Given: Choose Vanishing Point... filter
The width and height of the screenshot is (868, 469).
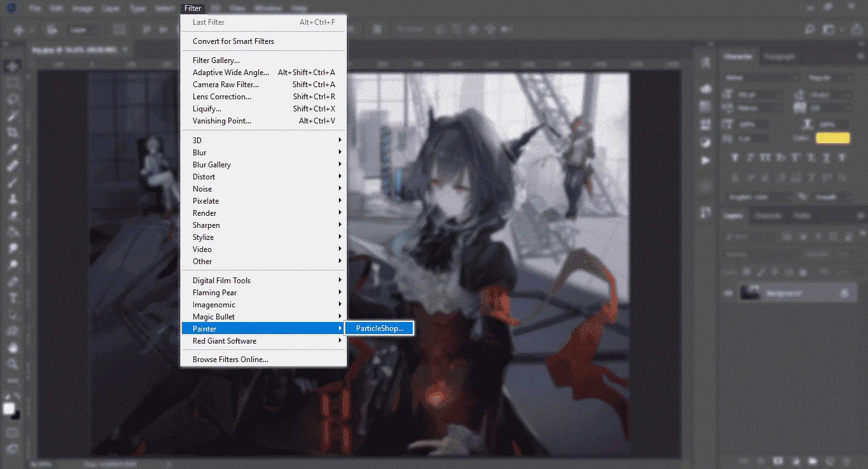Looking at the screenshot, I should click(x=264, y=121).
